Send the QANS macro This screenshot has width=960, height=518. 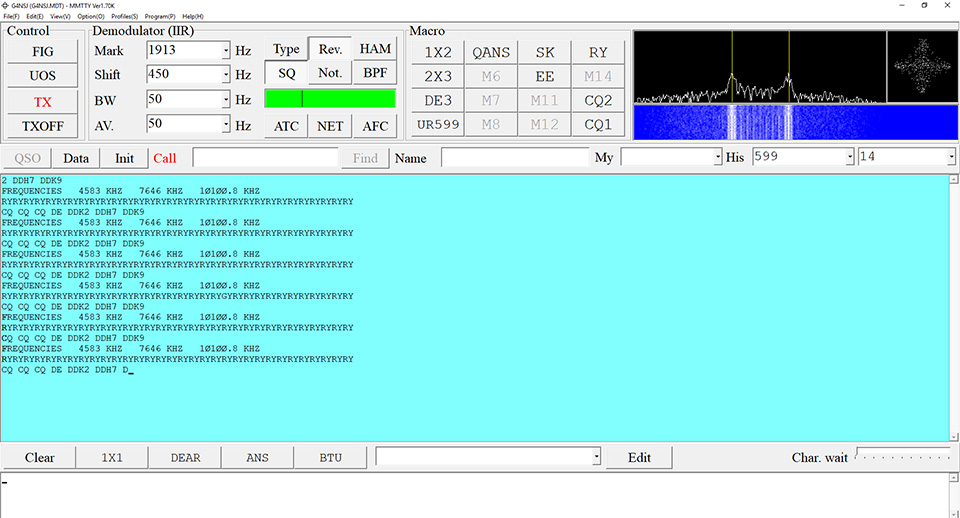pyautogui.click(x=490, y=53)
